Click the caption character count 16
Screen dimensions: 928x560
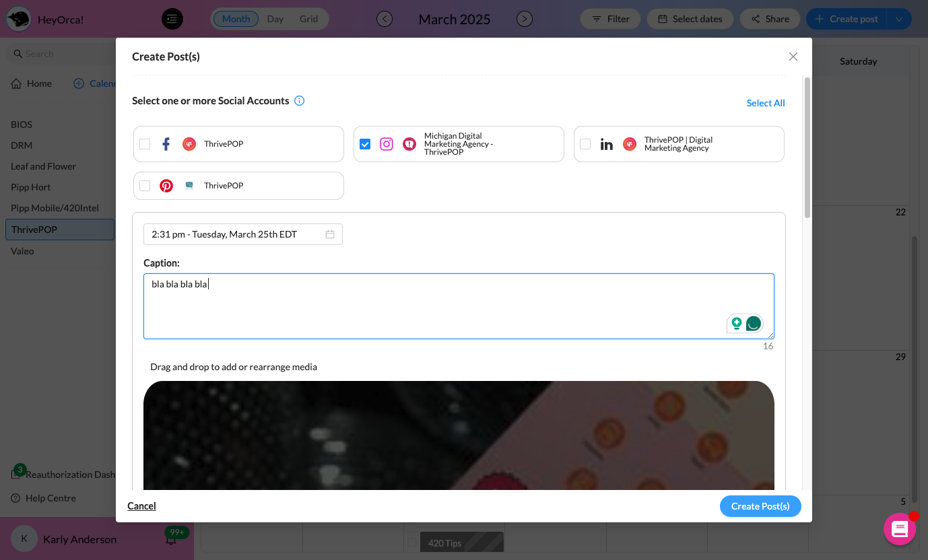pos(768,346)
